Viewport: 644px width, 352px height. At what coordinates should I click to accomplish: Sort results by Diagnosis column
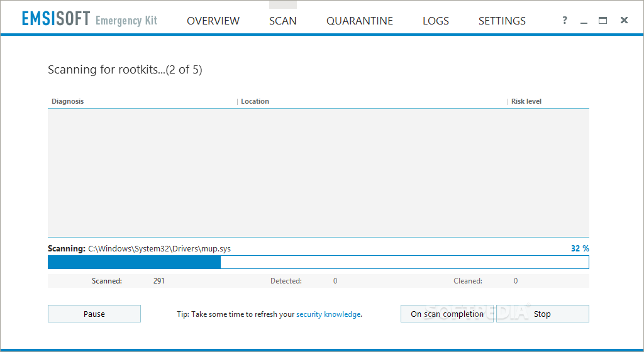click(x=67, y=101)
